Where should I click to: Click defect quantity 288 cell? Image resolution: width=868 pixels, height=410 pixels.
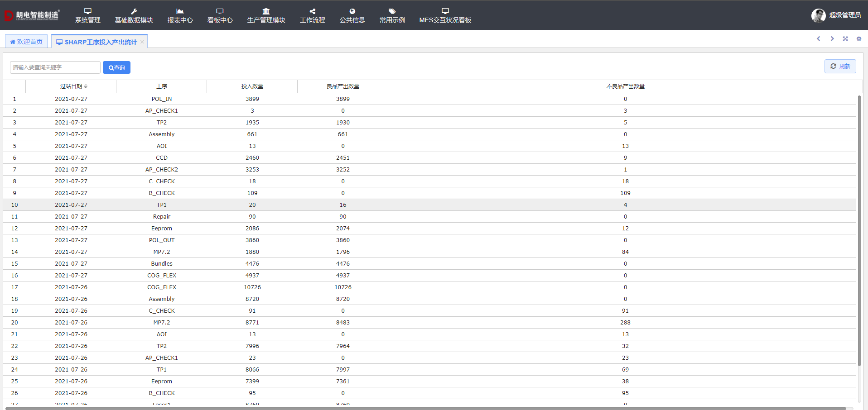(626, 323)
